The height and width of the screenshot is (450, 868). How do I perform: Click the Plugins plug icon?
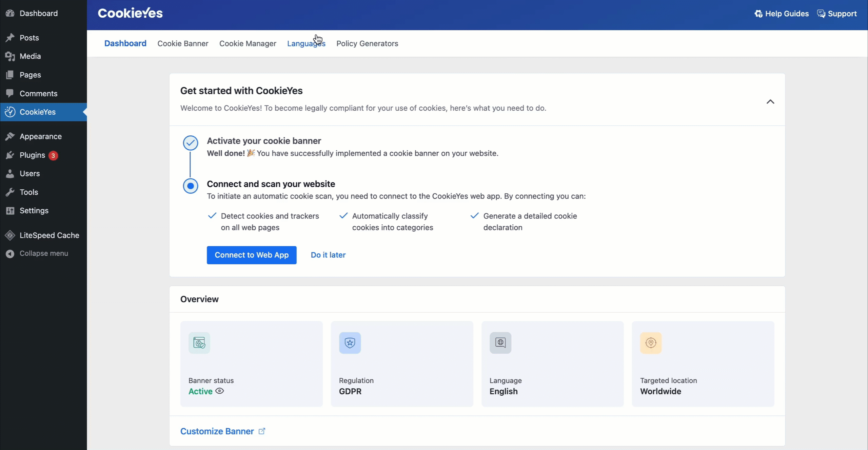point(10,155)
